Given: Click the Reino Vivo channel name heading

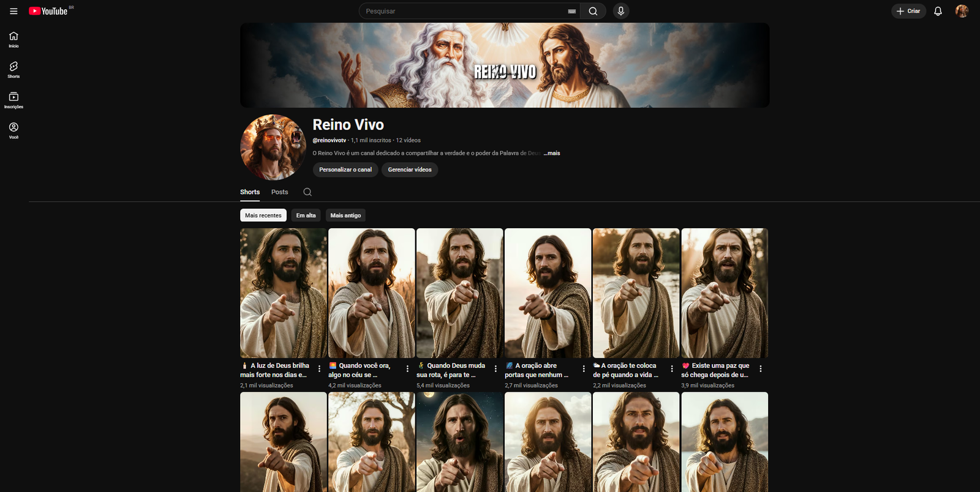Looking at the screenshot, I should coord(349,125).
